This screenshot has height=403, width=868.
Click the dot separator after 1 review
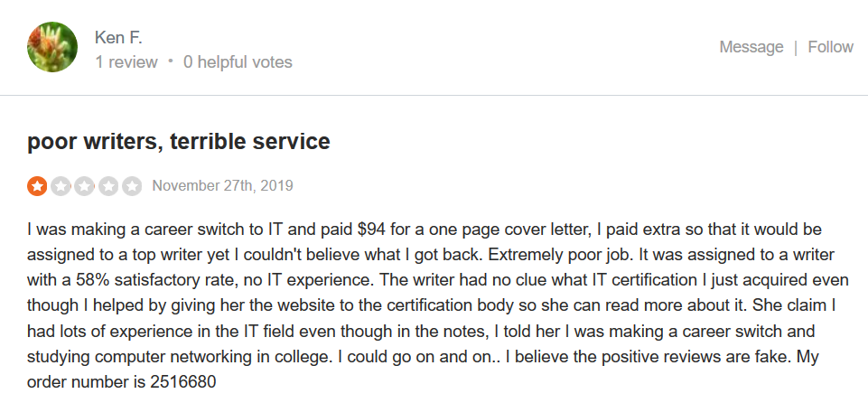point(171,61)
